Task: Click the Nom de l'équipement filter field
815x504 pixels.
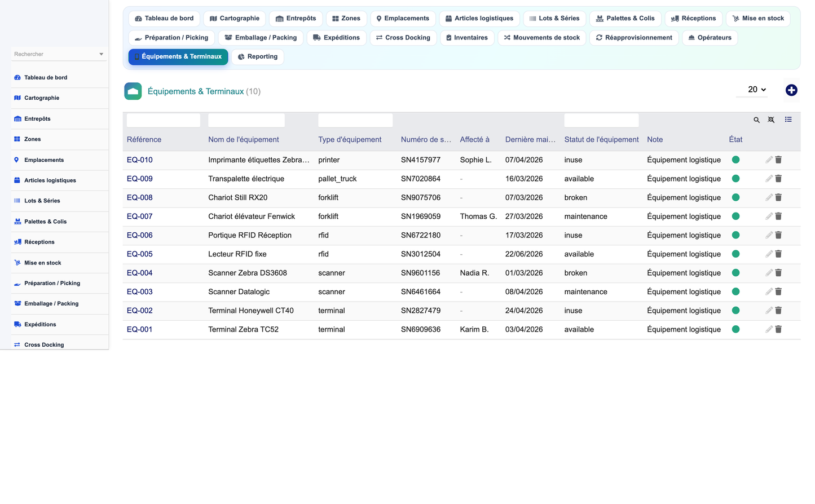Action: tap(246, 120)
